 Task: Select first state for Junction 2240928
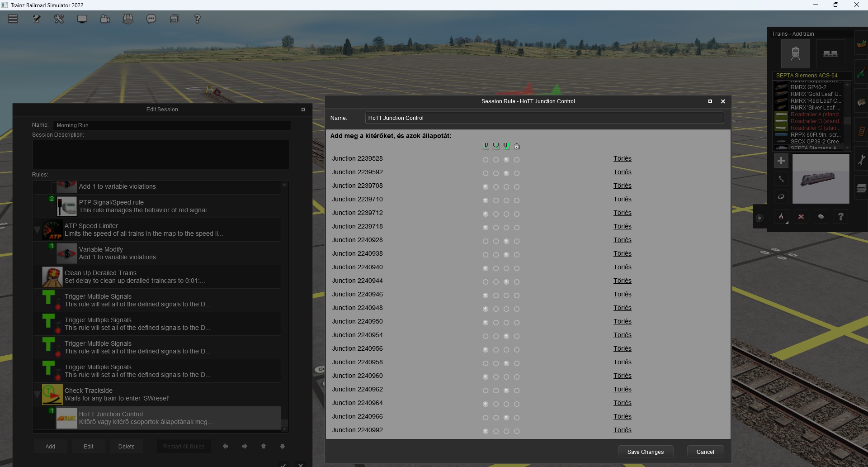pos(486,241)
